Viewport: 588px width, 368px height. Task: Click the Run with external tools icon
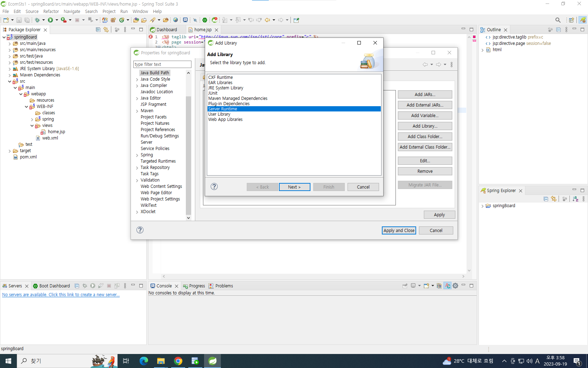pyautogui.click(x=63, y=20)
